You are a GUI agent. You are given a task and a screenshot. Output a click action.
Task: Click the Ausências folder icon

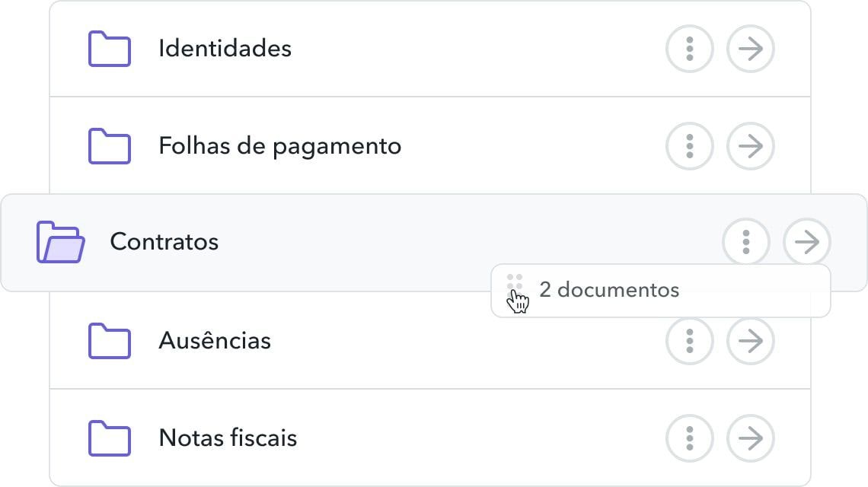coord(110,341)
